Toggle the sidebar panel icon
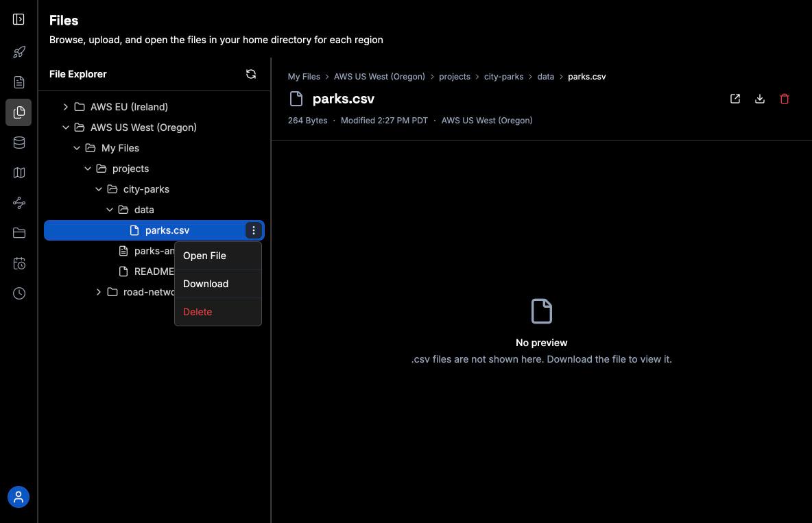 click(x=19, y=20)
